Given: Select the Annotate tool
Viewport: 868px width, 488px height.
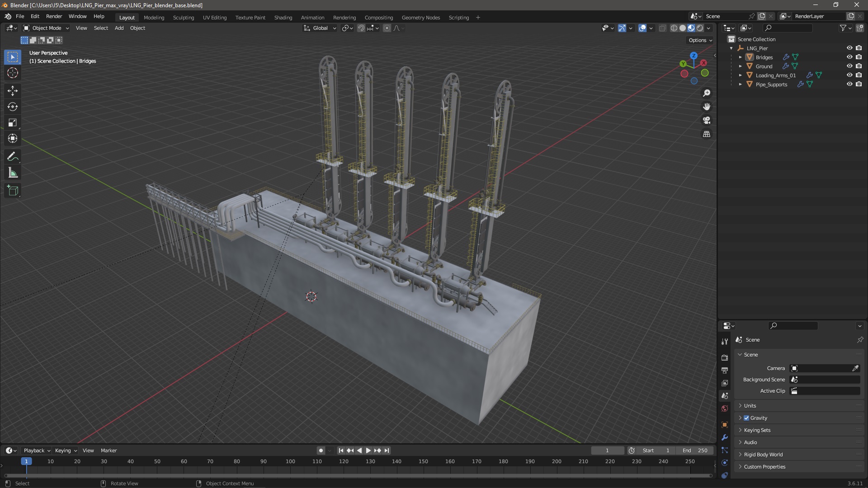Looking at the screenshot, I should (13, 157).
